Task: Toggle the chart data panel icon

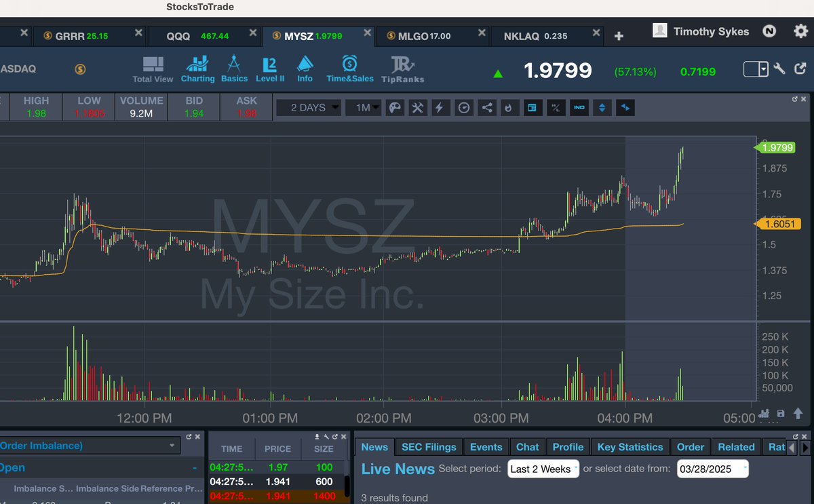Action: [532, 107]
